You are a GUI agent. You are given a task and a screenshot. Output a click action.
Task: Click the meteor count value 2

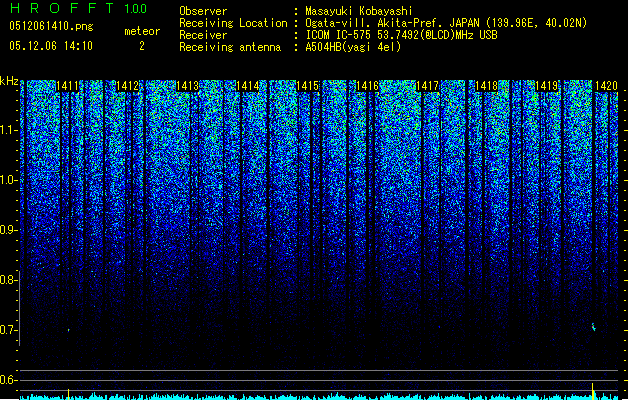pyautogui.click(x=142, y=46)
